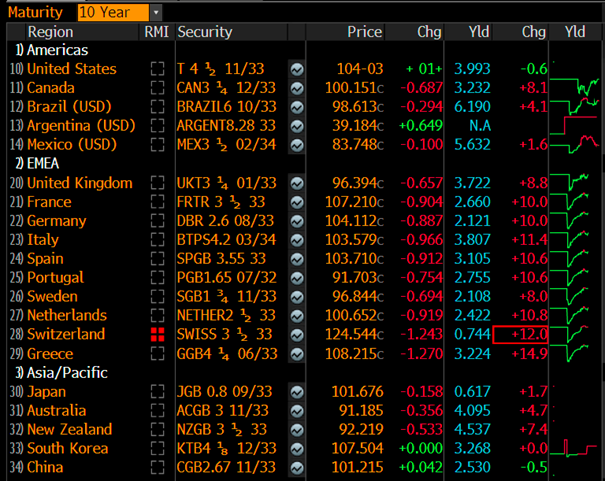View Canada yield sparkline chart
The height and width of the screenshot is (481, 605).
click(575, 88)
